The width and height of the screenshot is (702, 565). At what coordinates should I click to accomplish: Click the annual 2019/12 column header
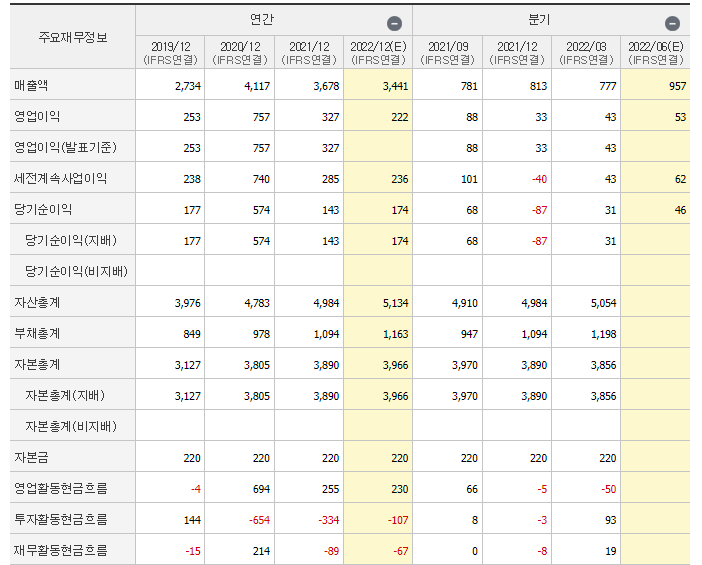(170, 52)
